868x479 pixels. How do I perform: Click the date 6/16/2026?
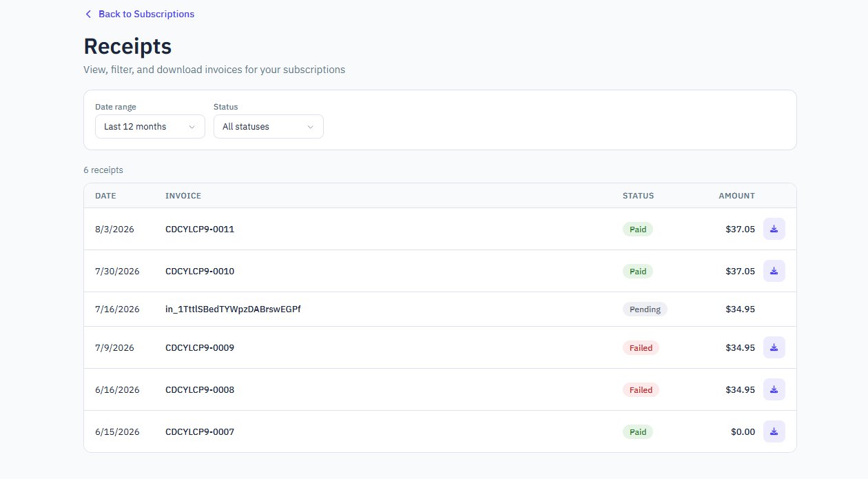117,389
